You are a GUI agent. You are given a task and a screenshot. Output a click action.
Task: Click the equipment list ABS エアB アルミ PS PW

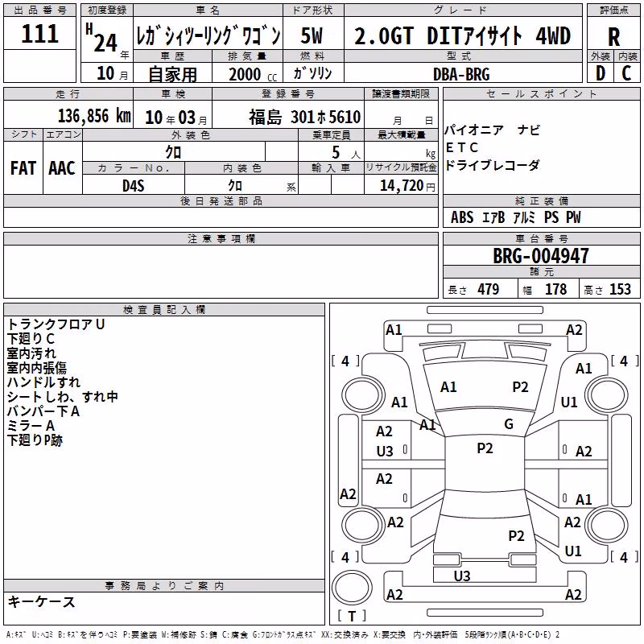pyautogui.click(x=516, y=217)
